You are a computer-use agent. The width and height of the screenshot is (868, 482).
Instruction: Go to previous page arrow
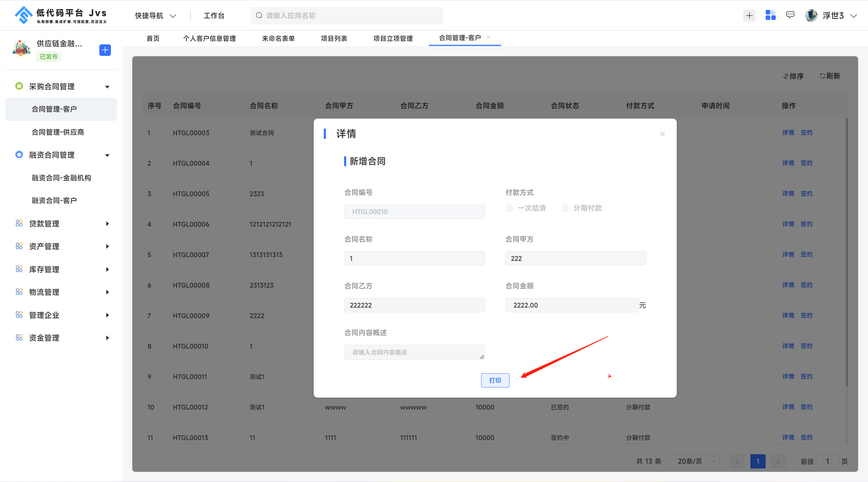[737, 461]
